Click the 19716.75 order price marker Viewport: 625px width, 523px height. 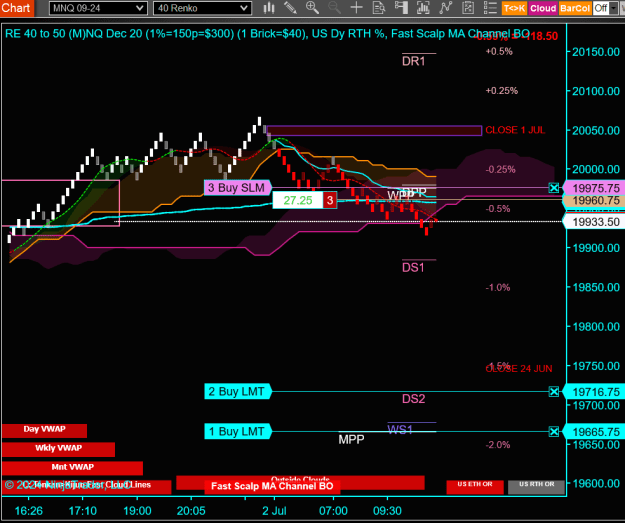[x=595, y=392]
